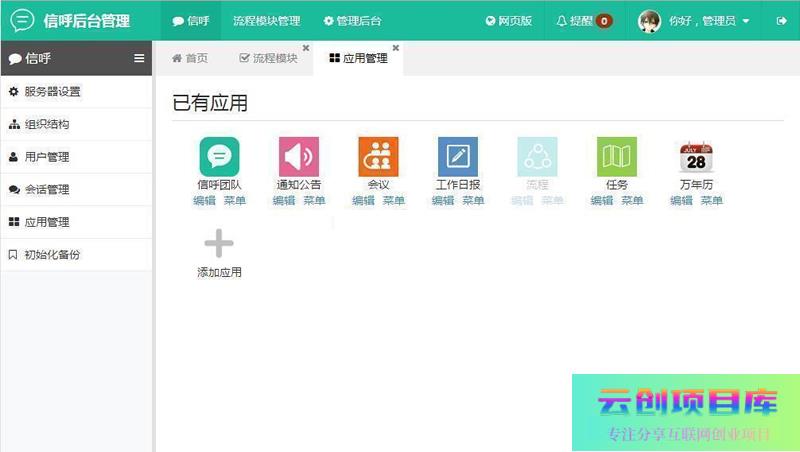Click the bell icon next to 提醒
800x452 pixels.
point(562,21)
